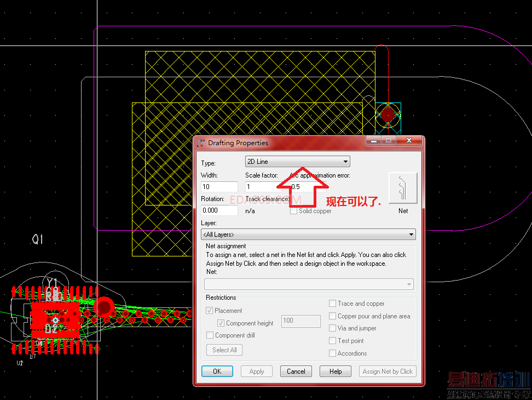The height and width of the screenshot is (400, 532).
Task: Confirm with the OK button
Action: [217, 372]
